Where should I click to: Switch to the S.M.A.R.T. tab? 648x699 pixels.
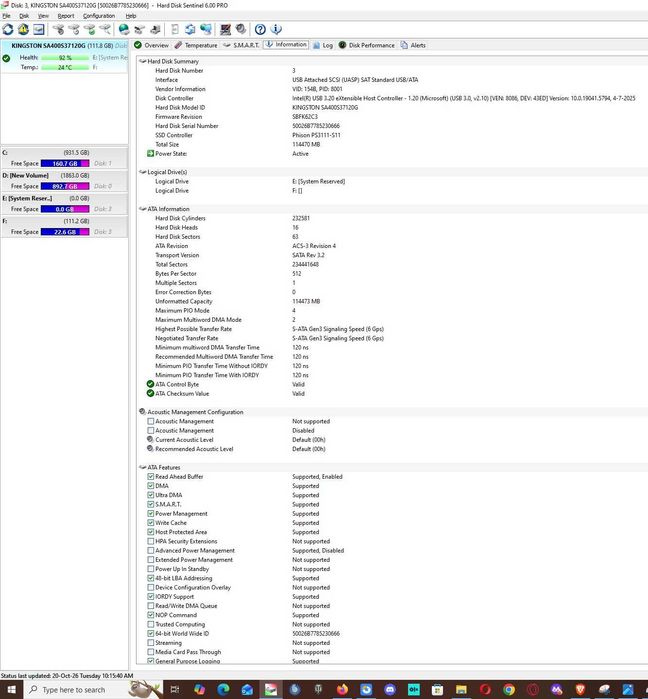point(241,45)
